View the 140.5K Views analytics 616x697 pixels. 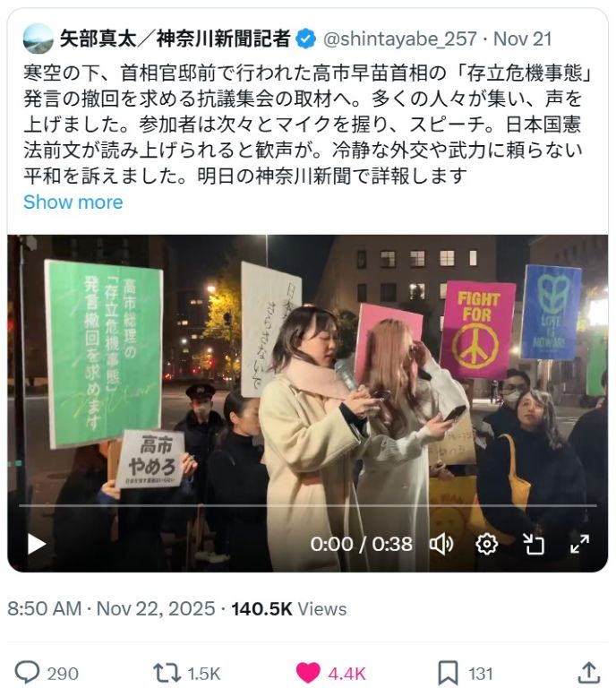[x=288, y=608]
